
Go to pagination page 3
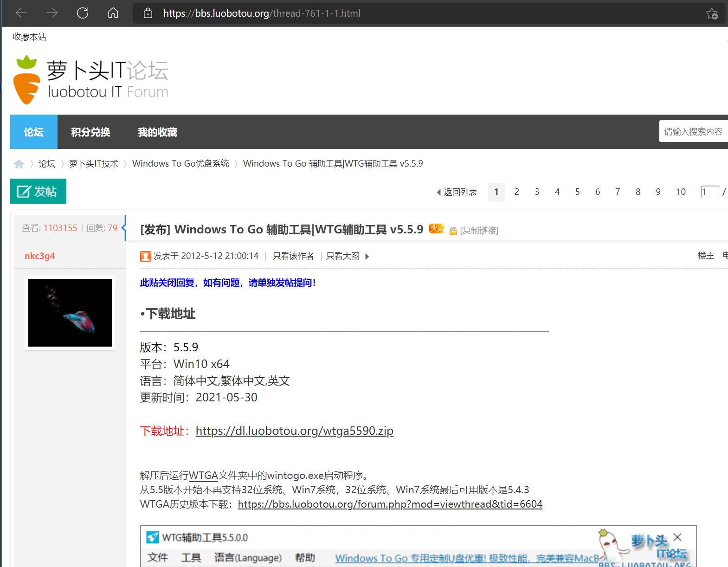tap(537, 192)
